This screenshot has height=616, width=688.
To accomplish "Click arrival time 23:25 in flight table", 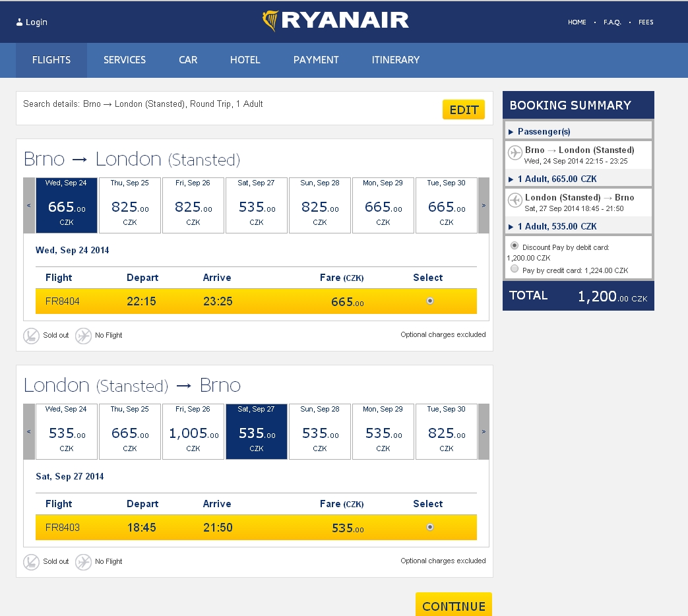I will tap(218, 301).
